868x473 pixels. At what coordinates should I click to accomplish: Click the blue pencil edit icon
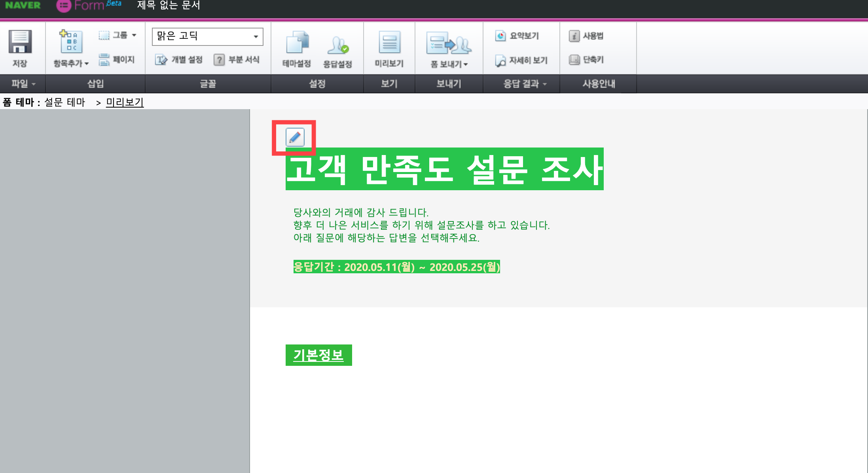295,137
